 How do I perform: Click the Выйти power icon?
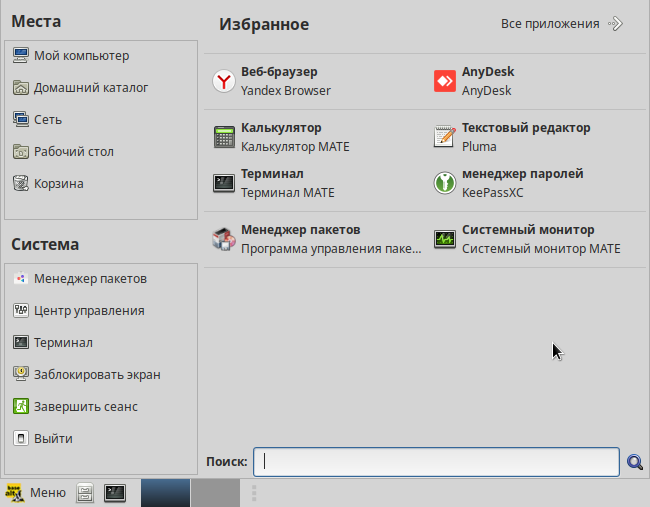pos(21,438)
